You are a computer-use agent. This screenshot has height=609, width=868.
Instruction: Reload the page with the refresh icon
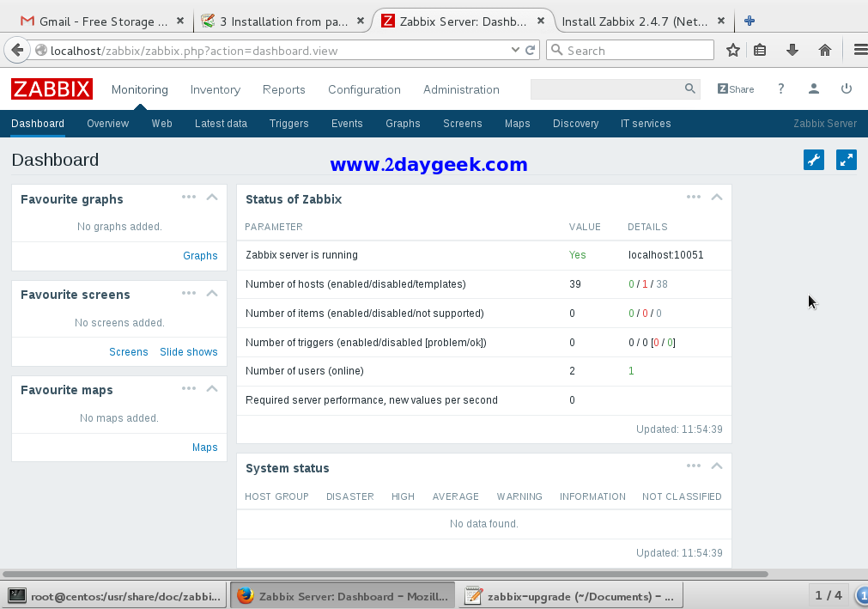(530, 51)
